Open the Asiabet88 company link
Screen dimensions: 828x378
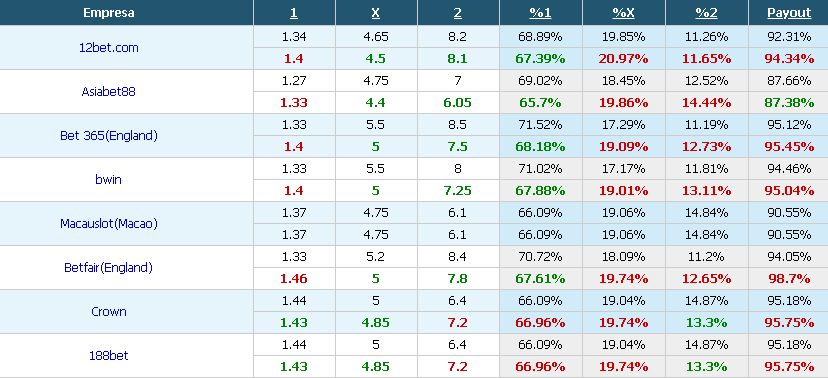click(108, 91)
